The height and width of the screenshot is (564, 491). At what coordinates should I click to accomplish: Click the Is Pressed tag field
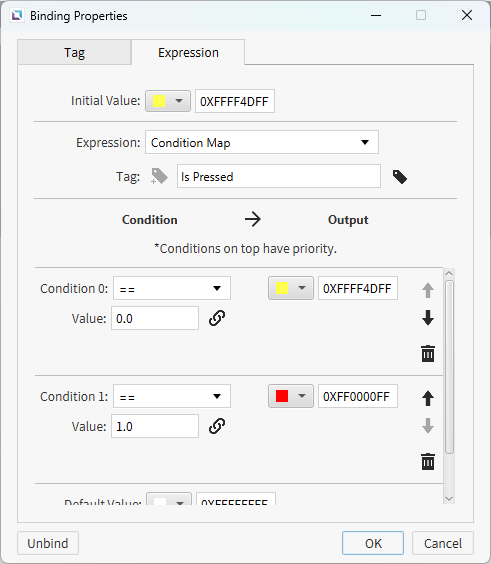coord(279,176)
